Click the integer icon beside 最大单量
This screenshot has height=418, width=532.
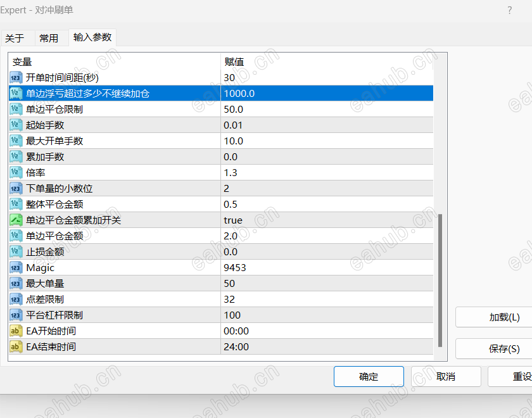[x=16, y=284]
